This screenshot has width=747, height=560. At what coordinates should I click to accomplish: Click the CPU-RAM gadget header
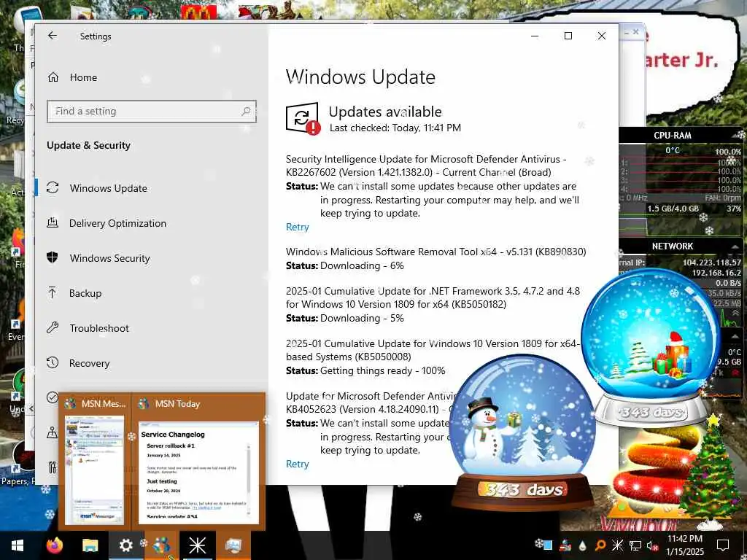[672, 135]
